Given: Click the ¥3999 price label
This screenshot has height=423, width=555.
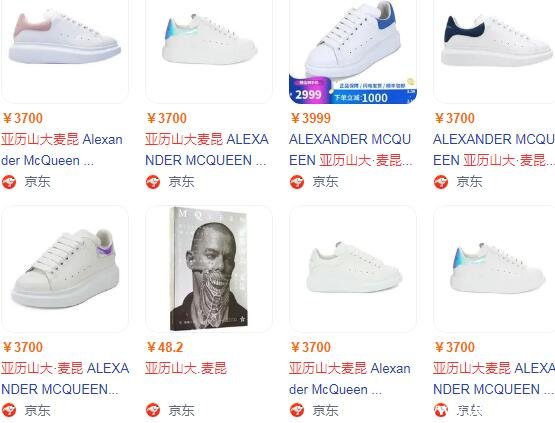Looking at the screenshot, I should (310, 118).
